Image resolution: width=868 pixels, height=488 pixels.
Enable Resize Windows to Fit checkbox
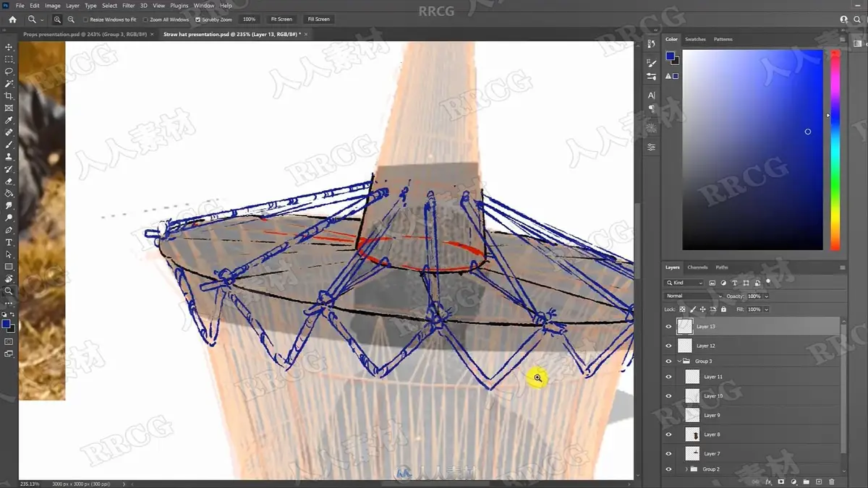[86, 20]
